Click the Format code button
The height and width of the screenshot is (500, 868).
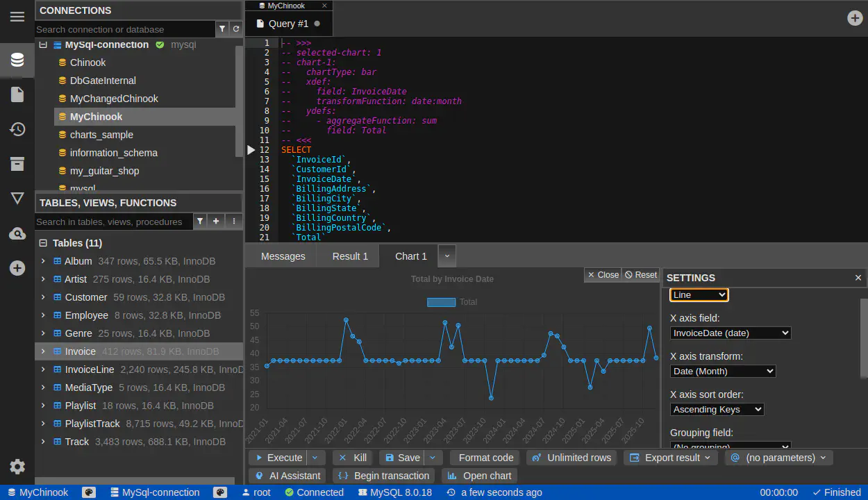tap(485, 458)
